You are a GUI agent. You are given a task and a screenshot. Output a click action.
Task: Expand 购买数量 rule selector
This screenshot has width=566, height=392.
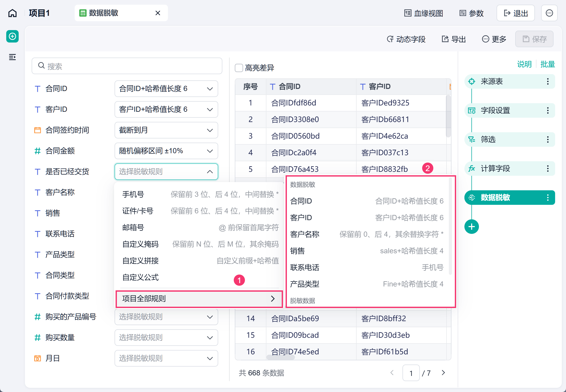click(x=166, y=338)
